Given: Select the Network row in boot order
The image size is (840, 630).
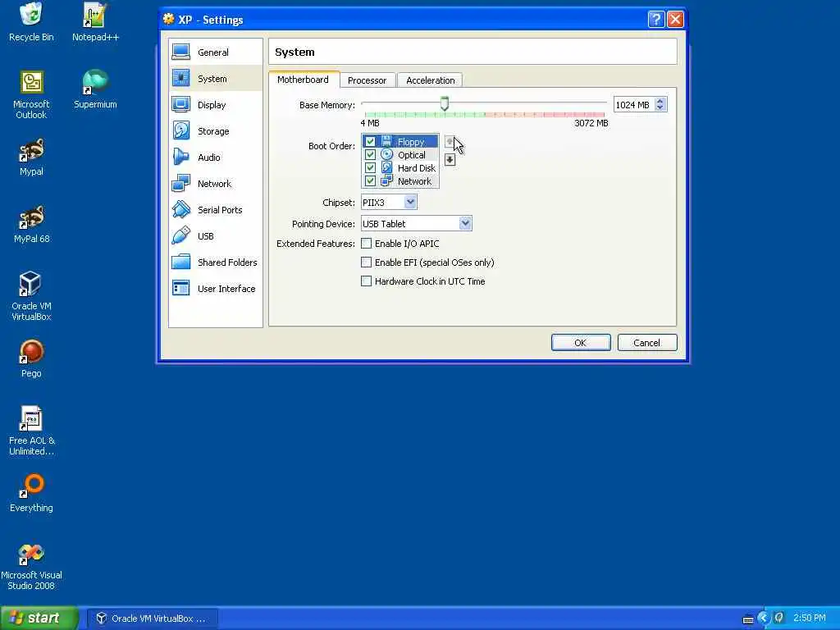Looking at the screenshot, I should 400,181.
